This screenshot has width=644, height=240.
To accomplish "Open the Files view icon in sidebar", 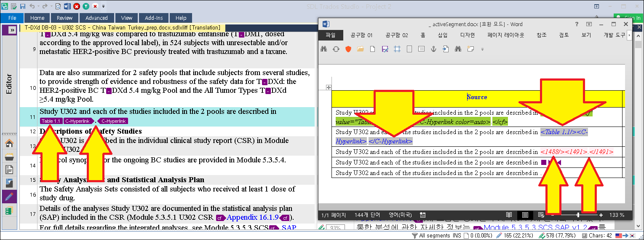I will click(9, 170).
